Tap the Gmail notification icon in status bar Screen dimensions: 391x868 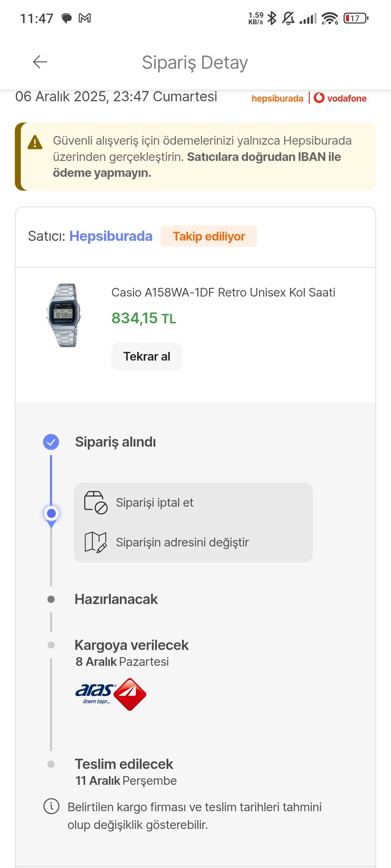click(x=85, y=18)
